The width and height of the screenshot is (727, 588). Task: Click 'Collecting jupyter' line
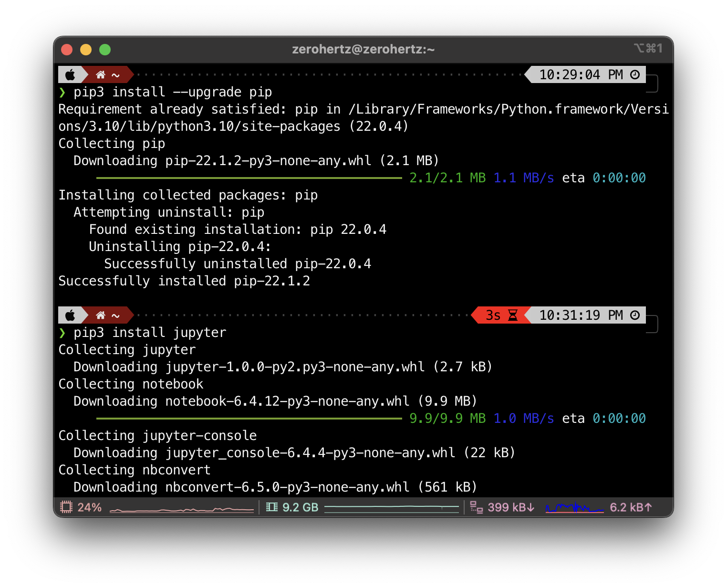127,349
